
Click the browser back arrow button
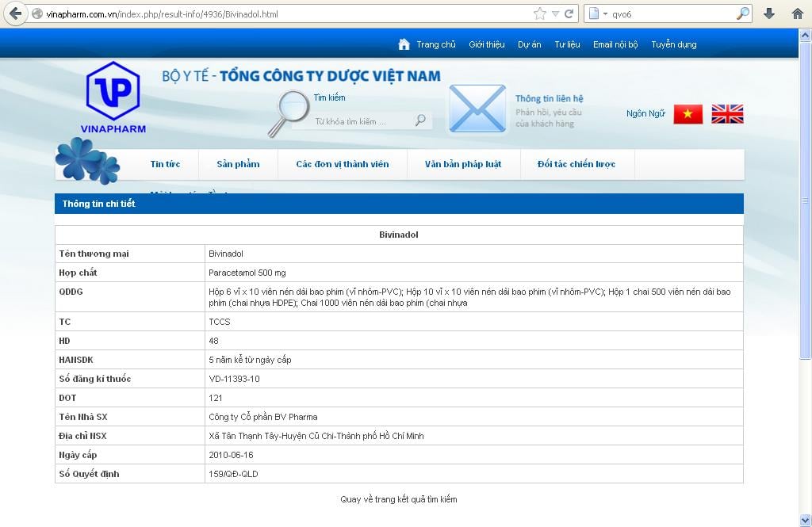16,13
